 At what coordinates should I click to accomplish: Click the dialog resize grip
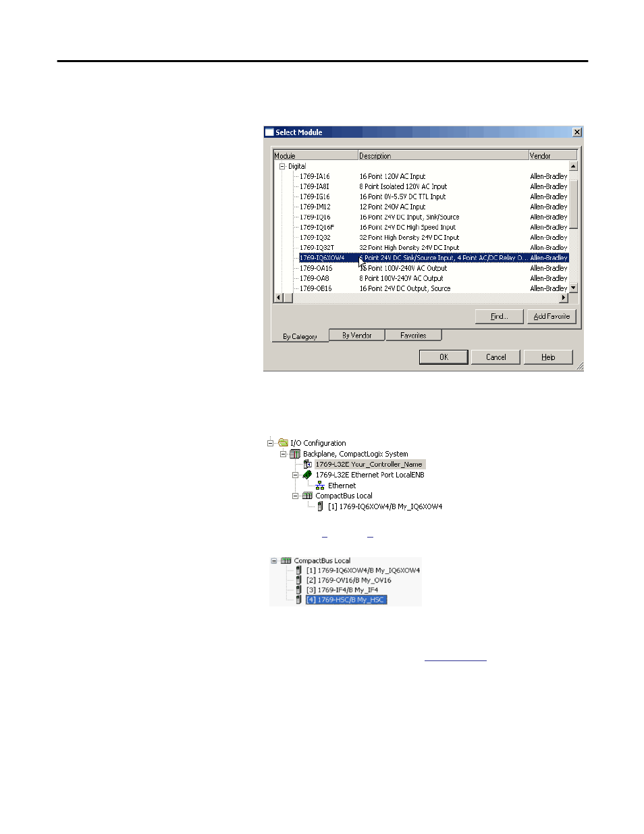[x=579, y=367]
